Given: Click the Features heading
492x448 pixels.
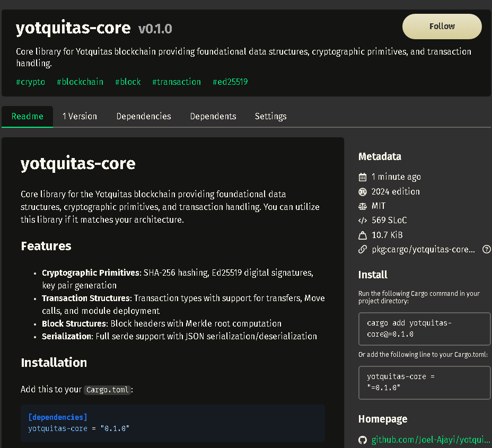Looking at the screenshot, I should [x=46, y=246].
